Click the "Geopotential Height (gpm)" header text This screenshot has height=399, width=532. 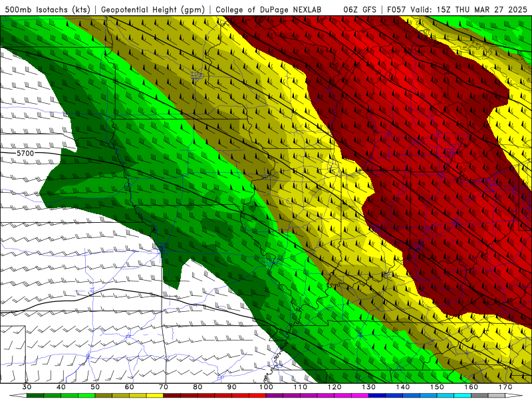click(153, 9)
